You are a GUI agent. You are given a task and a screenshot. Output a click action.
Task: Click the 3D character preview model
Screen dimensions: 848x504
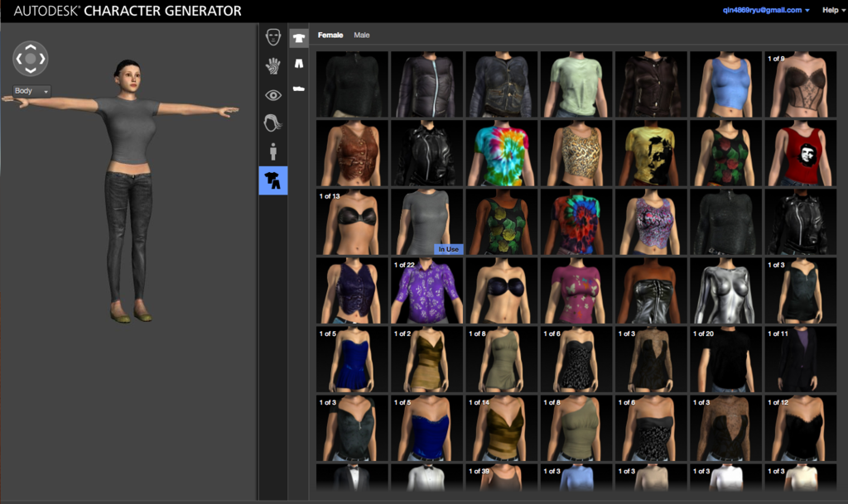[x=127, y=192]
